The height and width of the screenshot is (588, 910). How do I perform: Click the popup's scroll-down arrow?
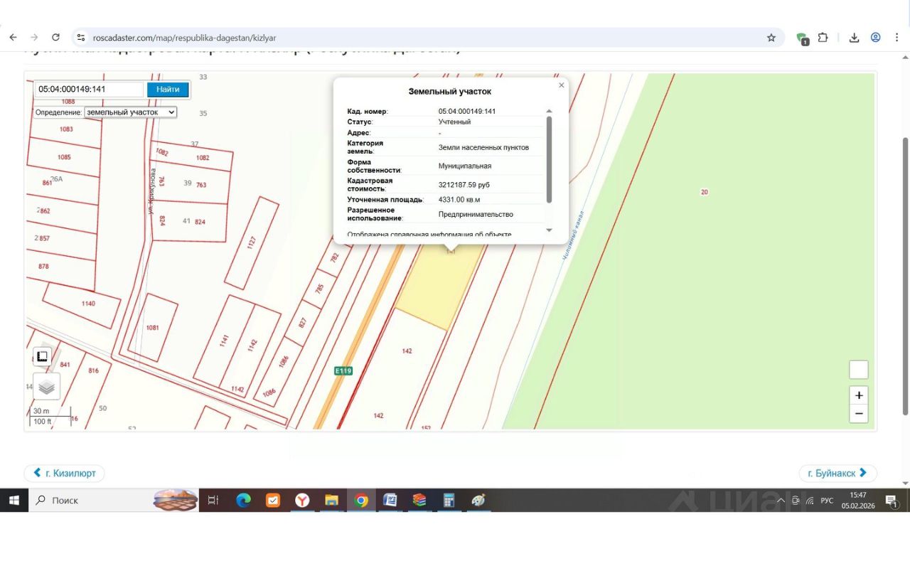click(549, 230)
